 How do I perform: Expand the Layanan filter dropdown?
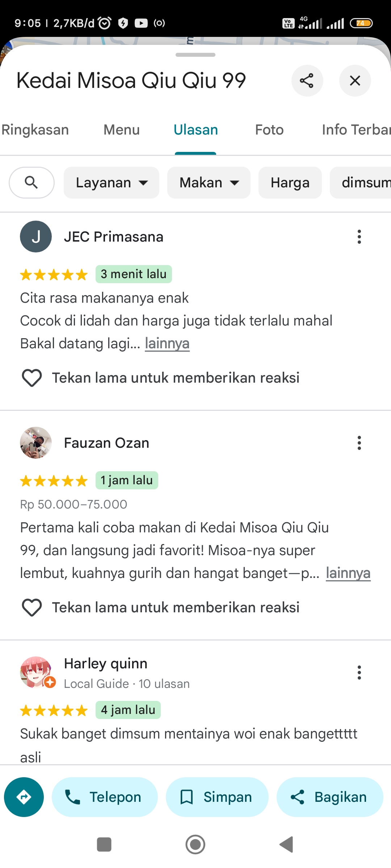click(x=112, y=183)
